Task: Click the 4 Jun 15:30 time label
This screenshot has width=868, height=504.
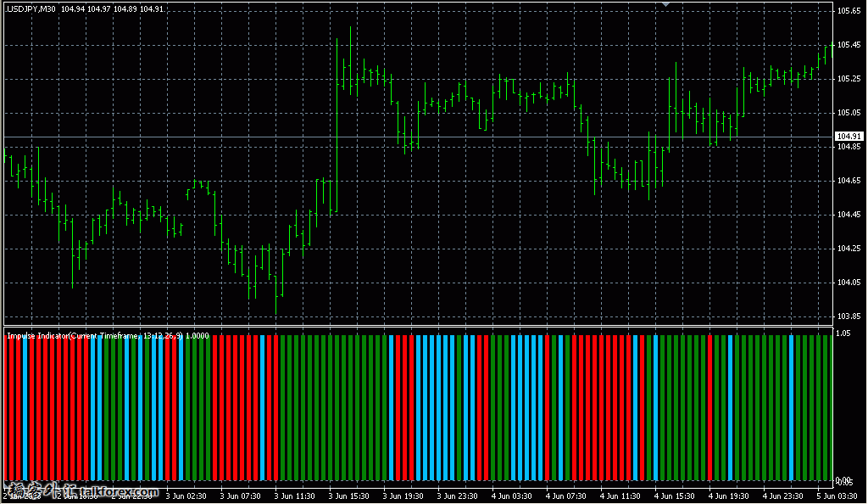Action: tap(674, 496)
